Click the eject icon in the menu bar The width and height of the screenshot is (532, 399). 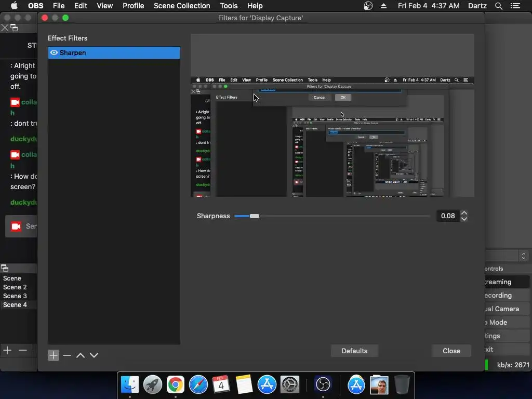click(383, 6)
